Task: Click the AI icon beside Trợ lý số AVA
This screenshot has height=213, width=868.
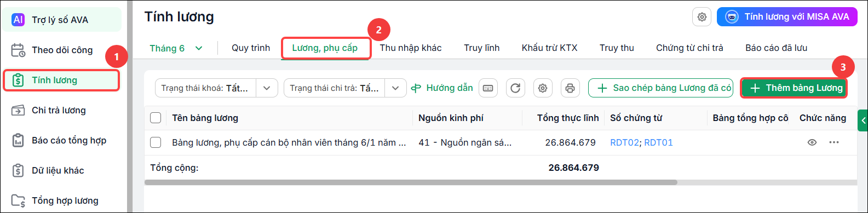Action: [x=18, y=20]
